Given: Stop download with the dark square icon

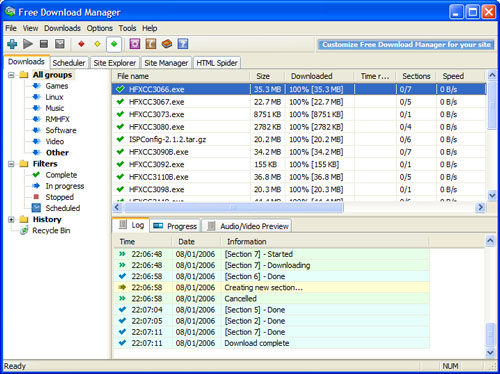Looking at the screenshot, I should (44, 44).
